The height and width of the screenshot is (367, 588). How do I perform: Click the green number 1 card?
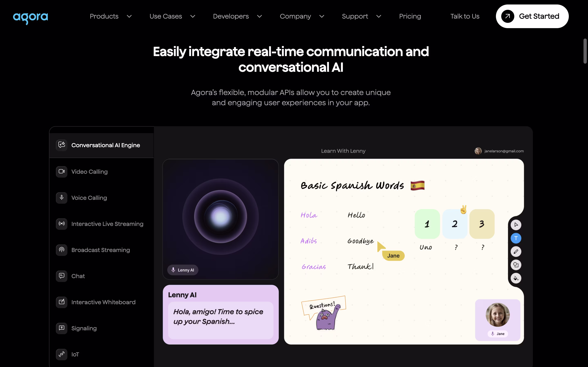pos(427,224)
